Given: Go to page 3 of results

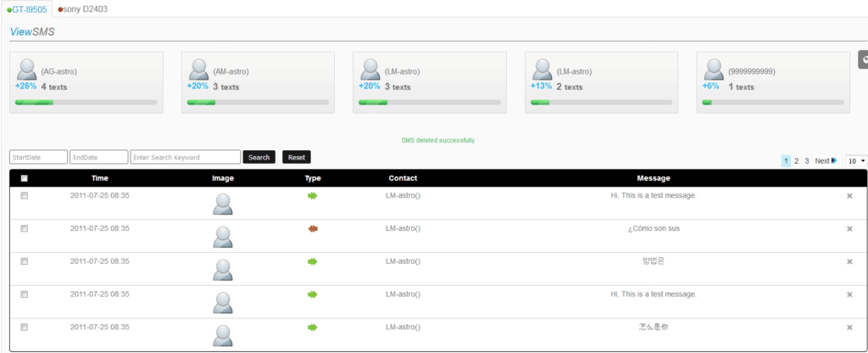Looking at the screenshot, I should point(807,160).
